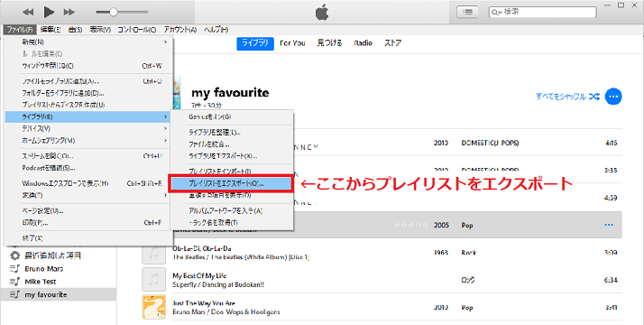Select ライブラリを整理(L)... in the submenu
This screenshot has height=325, width=644.
click(232, 133)
